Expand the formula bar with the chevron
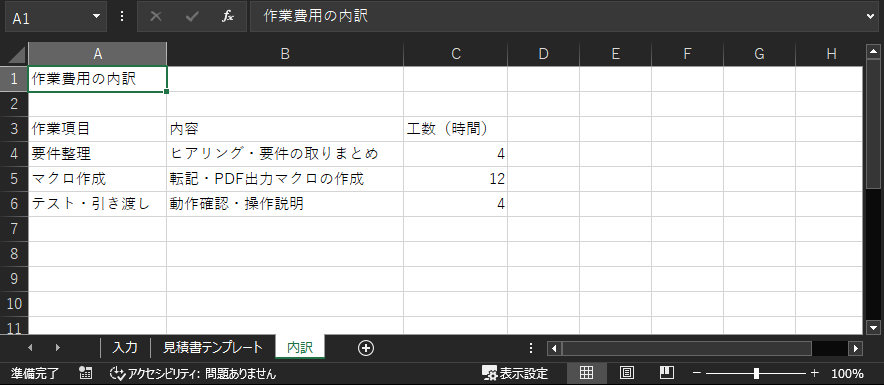This screenshot has height=385, width=884. [x=871, y=17]
